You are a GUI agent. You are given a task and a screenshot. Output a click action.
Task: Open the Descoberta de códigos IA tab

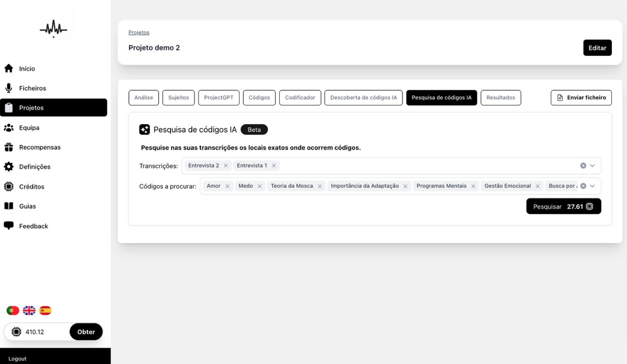click(x=363, y=98)
